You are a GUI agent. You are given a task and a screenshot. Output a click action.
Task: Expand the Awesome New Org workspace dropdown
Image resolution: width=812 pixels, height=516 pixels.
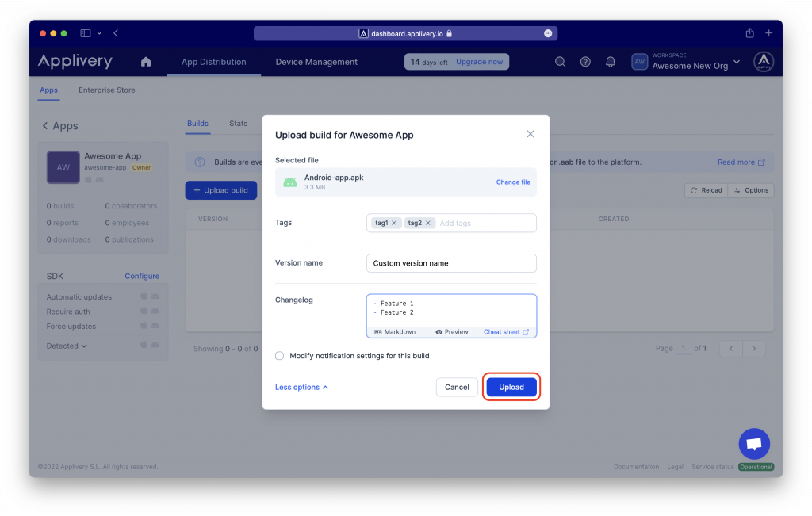pyautogui.click(x=737, y=62)
